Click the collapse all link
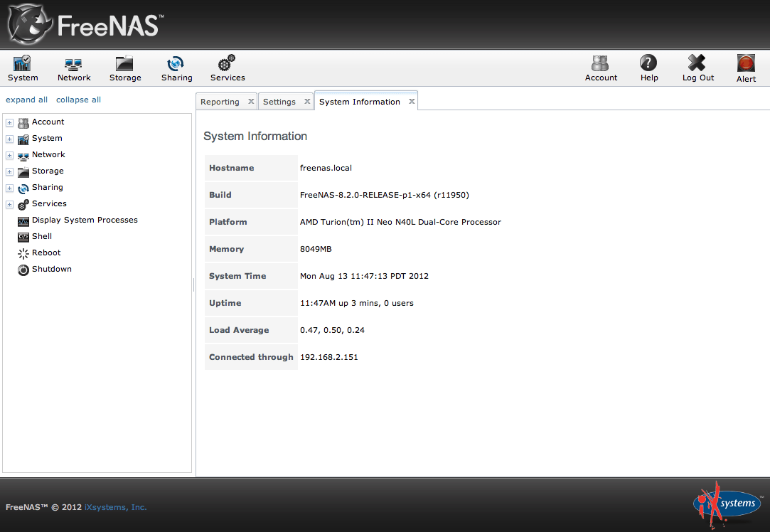 point(79,100)
